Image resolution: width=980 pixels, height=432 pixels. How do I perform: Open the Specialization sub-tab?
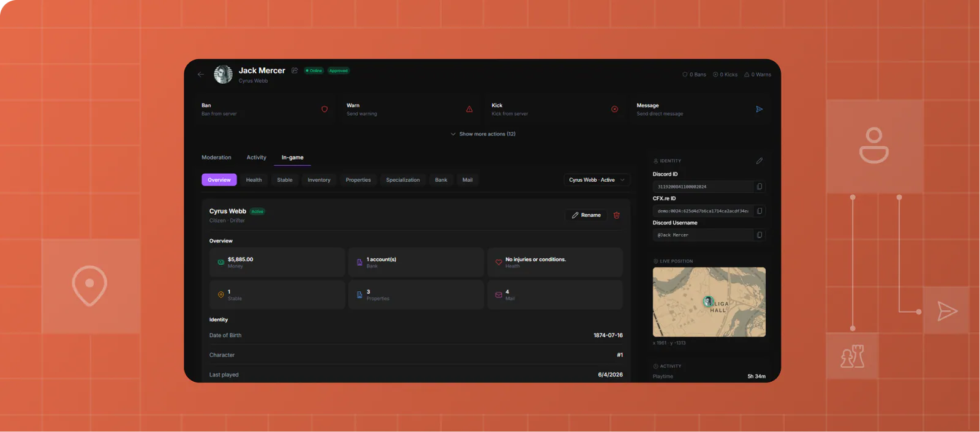tap(402, 180)
